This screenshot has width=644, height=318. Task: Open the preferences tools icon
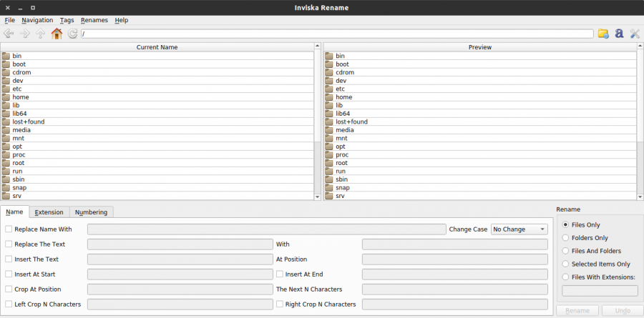point(635,34)
